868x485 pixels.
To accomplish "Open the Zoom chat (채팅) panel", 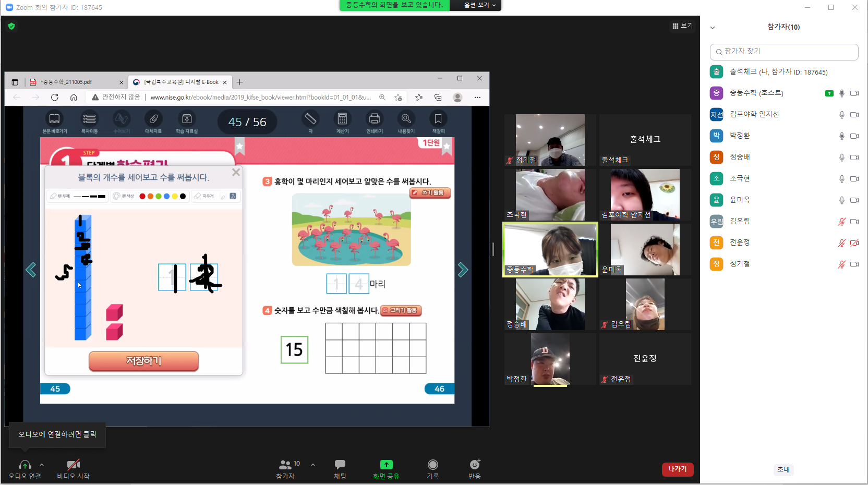I will 340,469.
